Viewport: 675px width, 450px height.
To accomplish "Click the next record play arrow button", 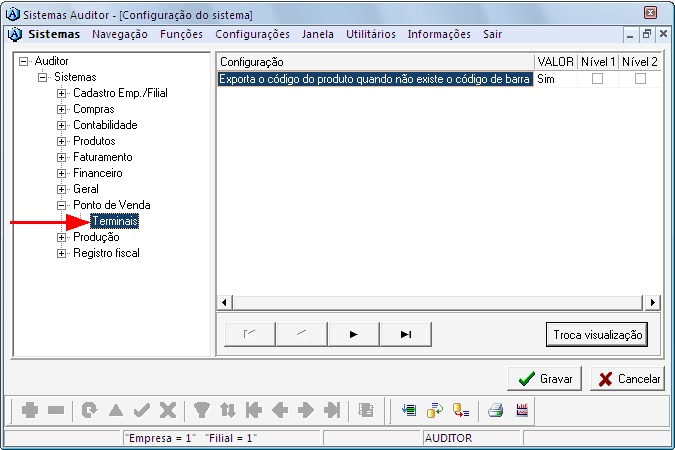I will [x=353, y=334].
